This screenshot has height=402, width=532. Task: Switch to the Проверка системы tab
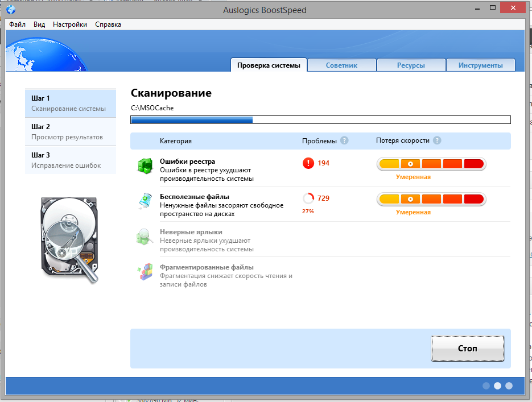[269, 65]
